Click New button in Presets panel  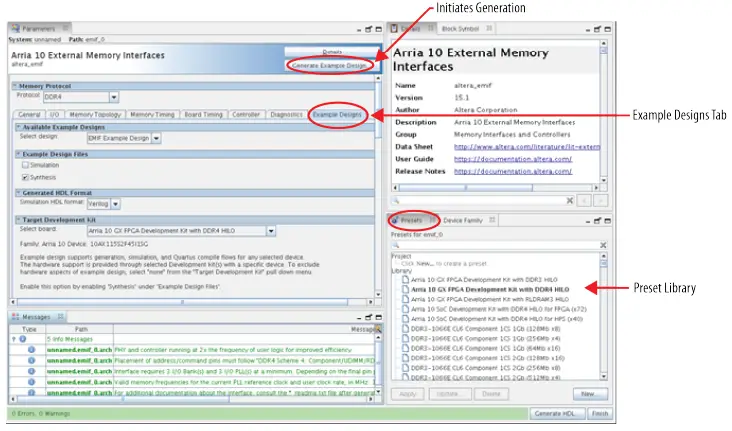tap(590, 394)
